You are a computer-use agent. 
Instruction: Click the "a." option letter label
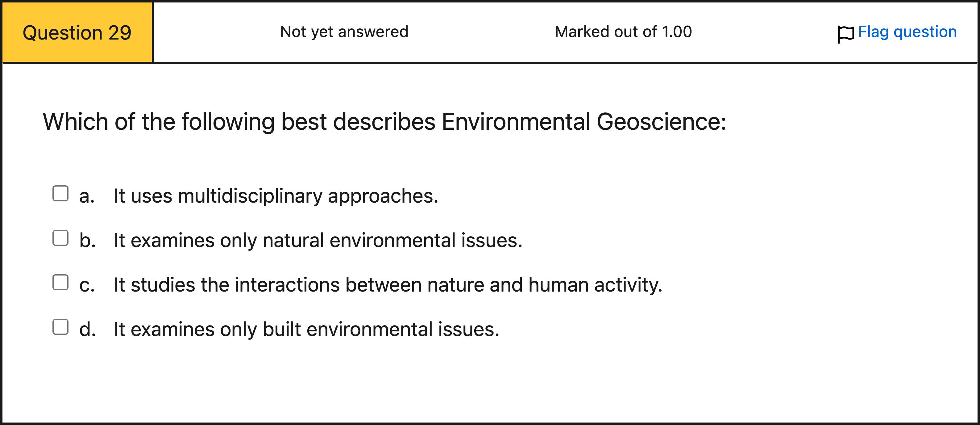pyautogui.click(x=87, y=196)
